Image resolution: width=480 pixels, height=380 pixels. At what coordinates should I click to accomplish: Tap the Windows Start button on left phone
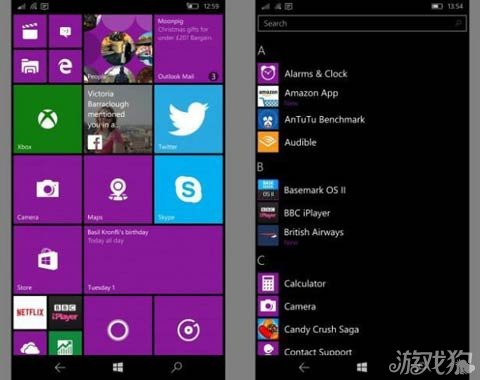[118, 367]
